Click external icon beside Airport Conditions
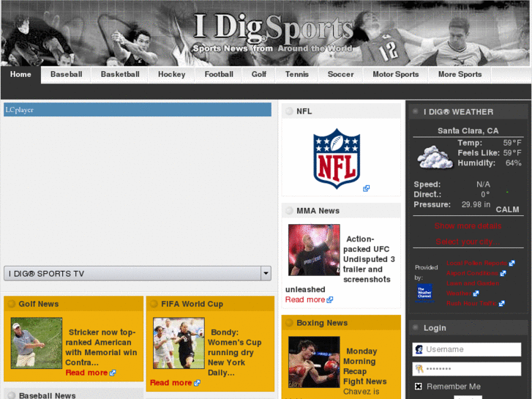 tap(503, 273)
